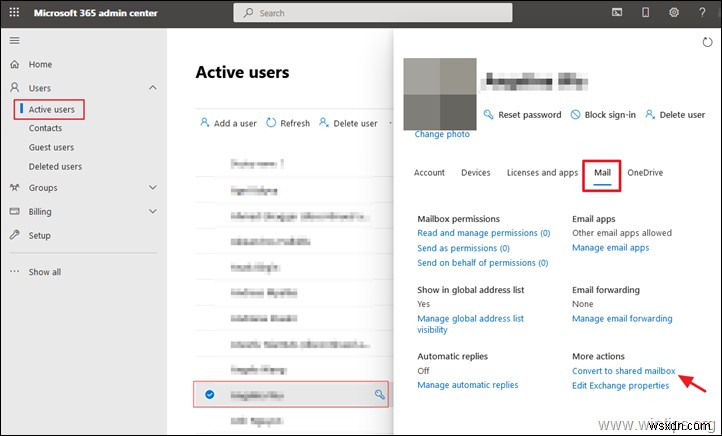The image size is (722, 436).
Task: Click the key icon on selected user row
Action: 380,395
